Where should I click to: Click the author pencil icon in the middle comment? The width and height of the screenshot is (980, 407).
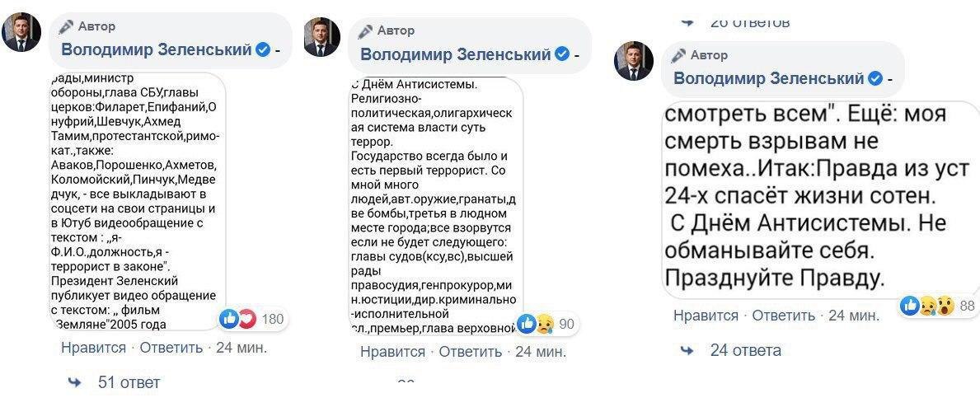coord(366,30)
